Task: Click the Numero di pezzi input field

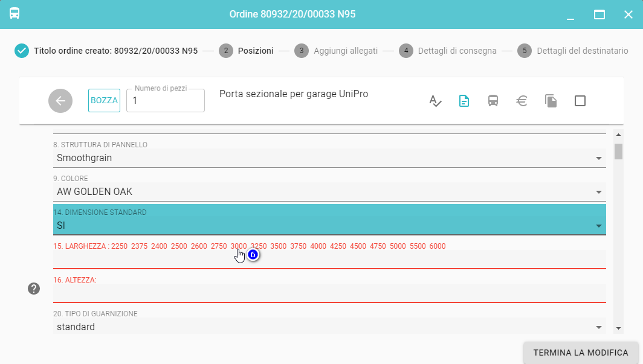Action: [x=166, y=101]
